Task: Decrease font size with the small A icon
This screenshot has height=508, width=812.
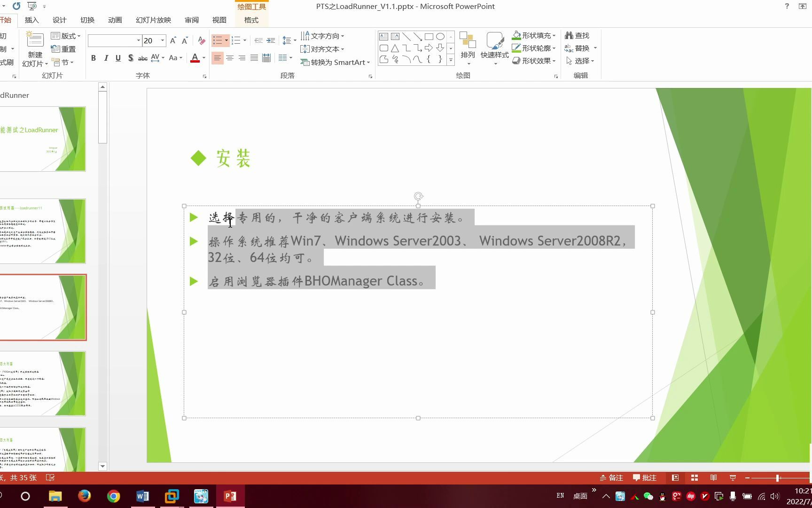Action: pyautogui.click(x=185, y=41)
